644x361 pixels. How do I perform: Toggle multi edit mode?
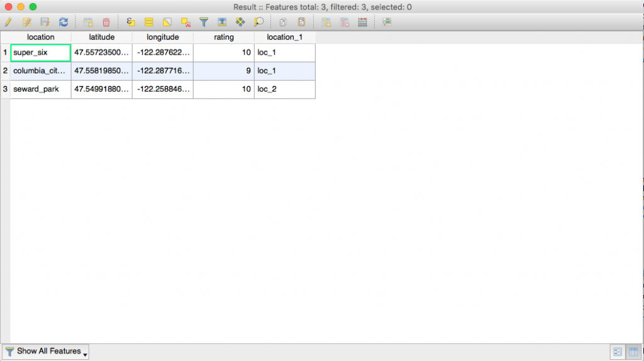click(26, 22)
